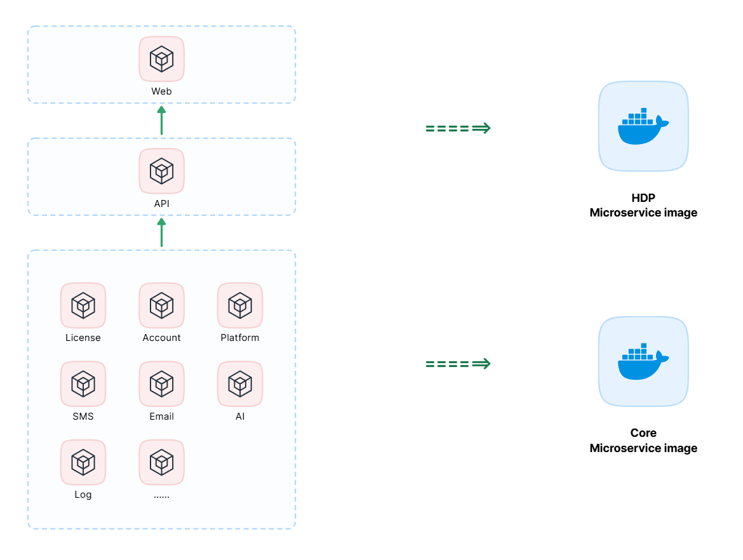Click the "Core Microservice image" caption
This screenshot has height=560, width=743.
click(643, 440)
